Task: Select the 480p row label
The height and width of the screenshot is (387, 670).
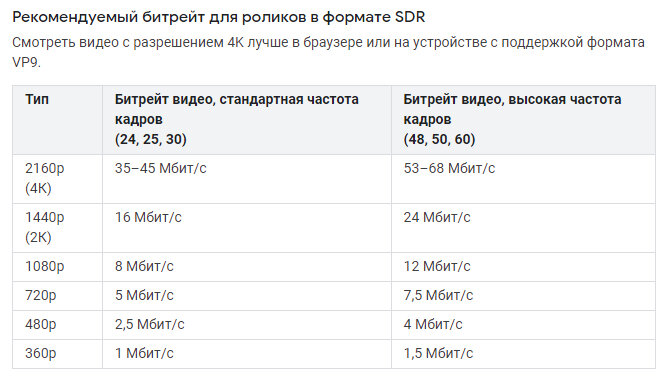Action: (x=41, y=325)
